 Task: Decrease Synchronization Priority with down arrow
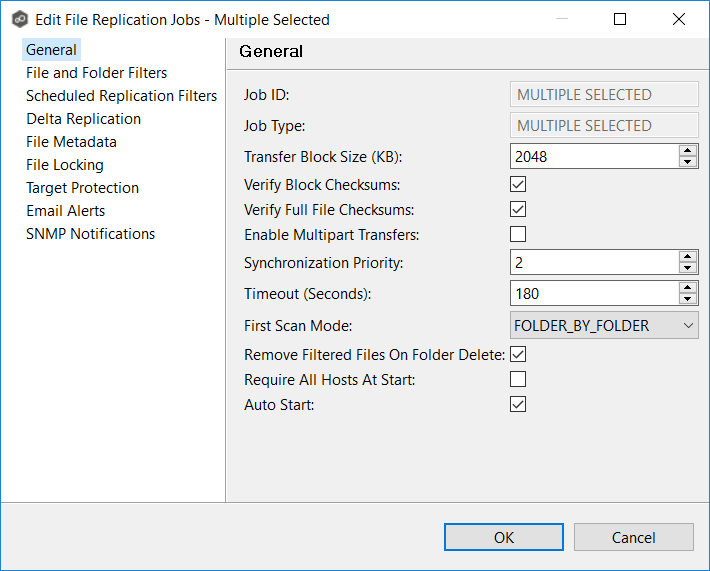pos(687,267)
